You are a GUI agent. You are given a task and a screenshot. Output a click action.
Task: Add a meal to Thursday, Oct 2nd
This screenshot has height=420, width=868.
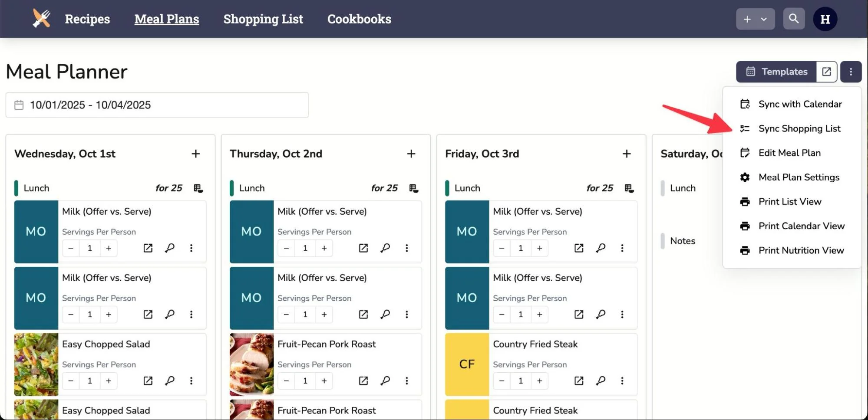coord(411,154)
